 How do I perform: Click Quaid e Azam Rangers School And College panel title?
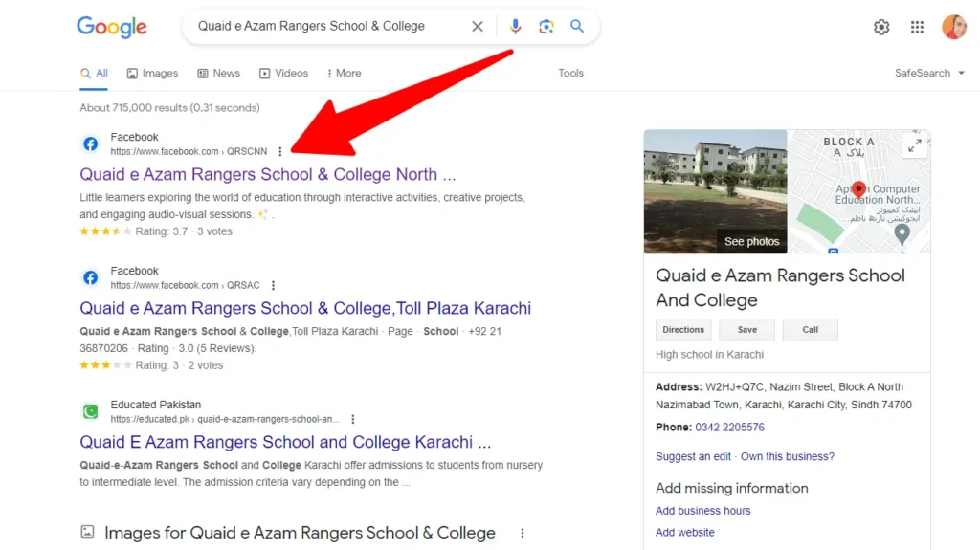780,288
